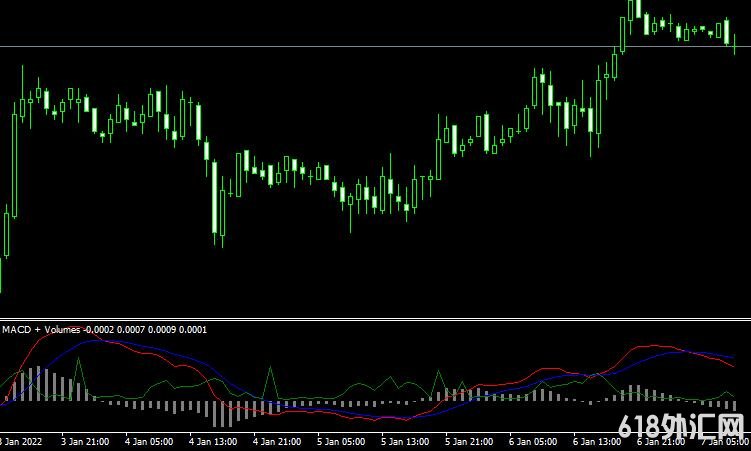Click the "5 Jan 21:00" time label
The width and height of the screenshot is (751, 451).
coord(469,441)
